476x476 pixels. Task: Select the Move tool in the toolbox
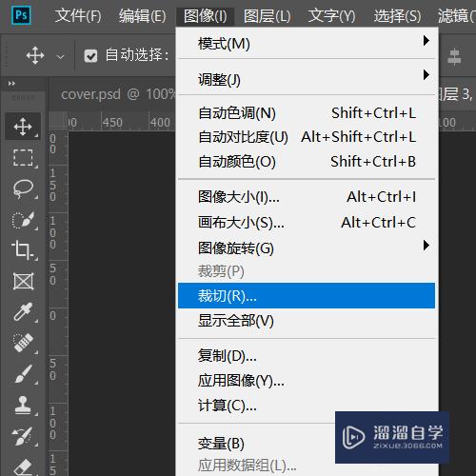coord(23,127)
